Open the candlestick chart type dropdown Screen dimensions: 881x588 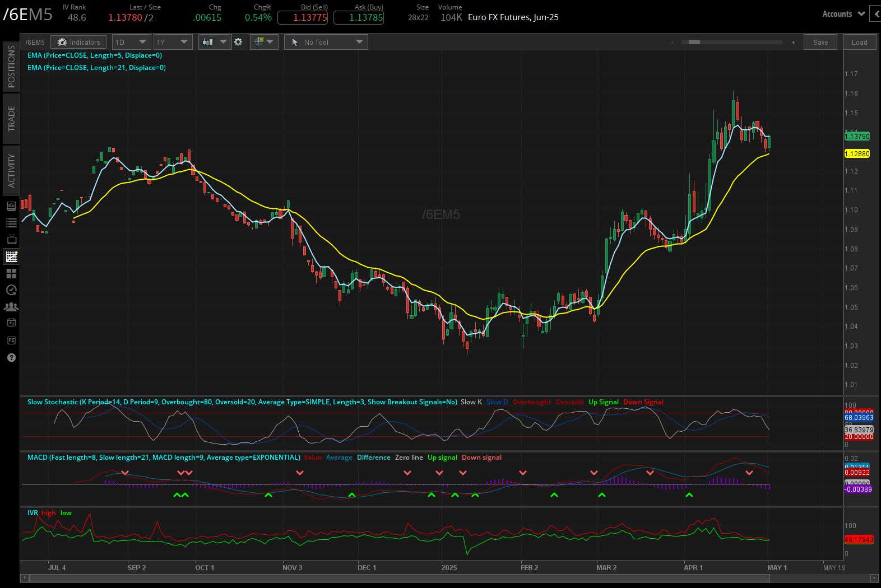215,42
